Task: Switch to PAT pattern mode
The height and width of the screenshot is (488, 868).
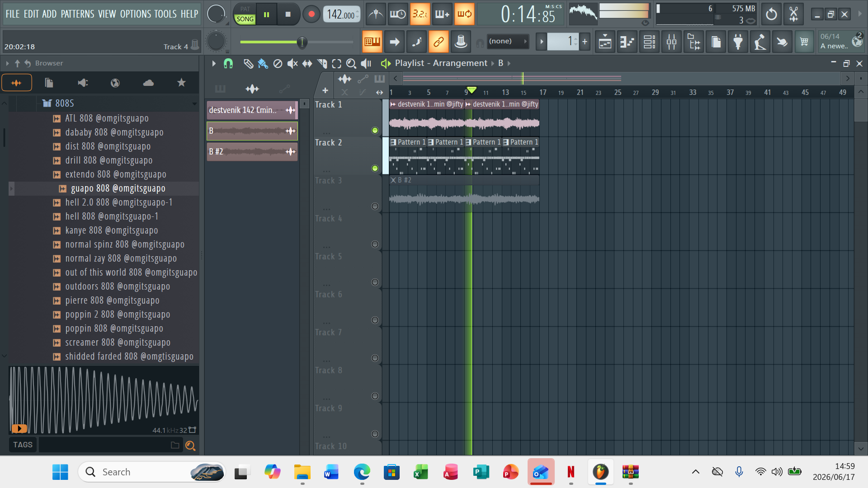Action: pos(245,9)
